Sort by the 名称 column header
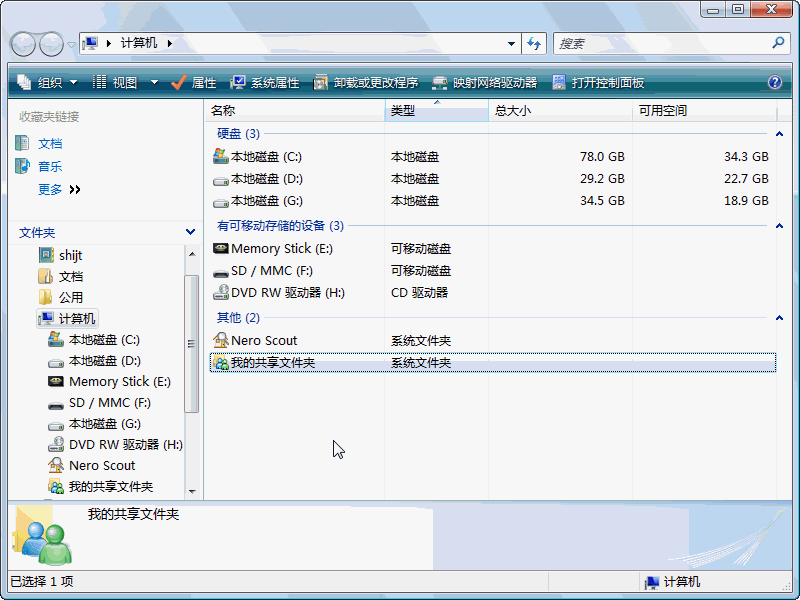 (x=295, y=110)
